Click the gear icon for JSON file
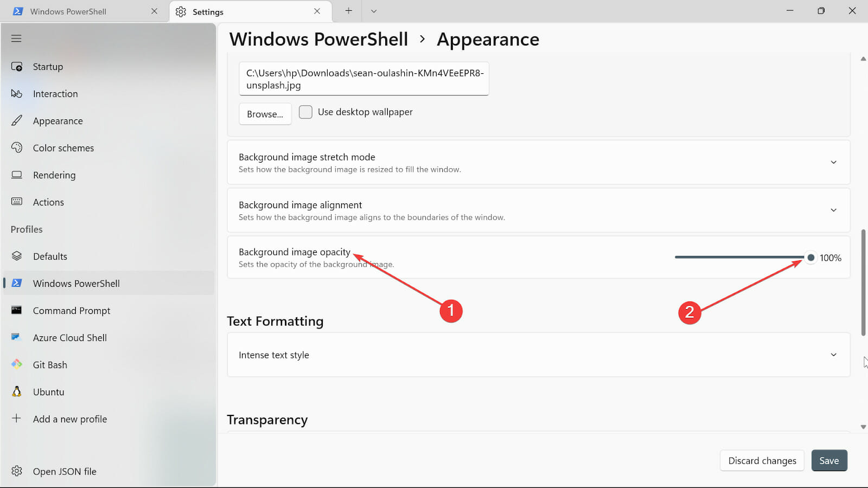 pos(17,471)
